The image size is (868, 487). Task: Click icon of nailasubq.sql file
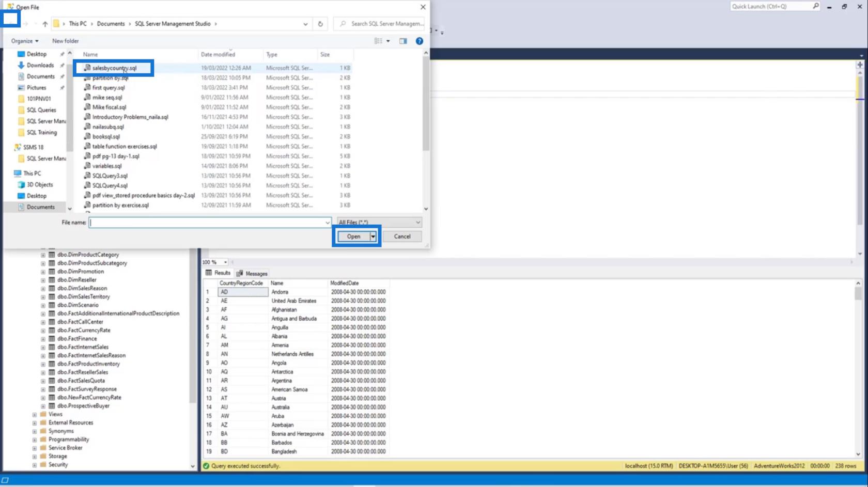87,127
